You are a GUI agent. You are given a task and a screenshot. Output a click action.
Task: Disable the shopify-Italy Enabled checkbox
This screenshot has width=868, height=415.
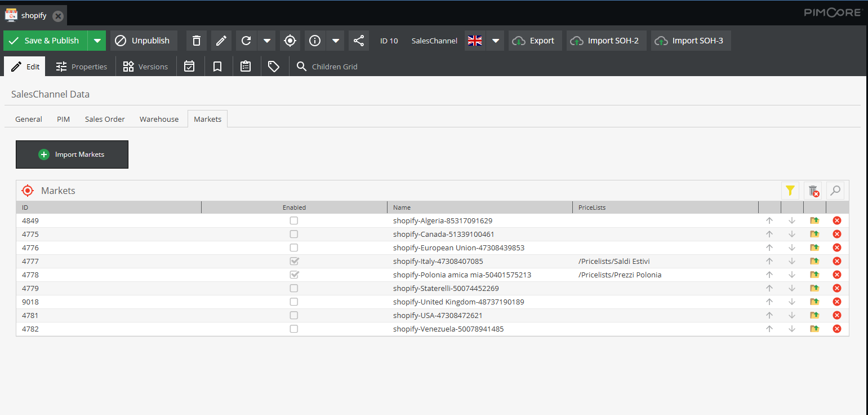(293, 261)
